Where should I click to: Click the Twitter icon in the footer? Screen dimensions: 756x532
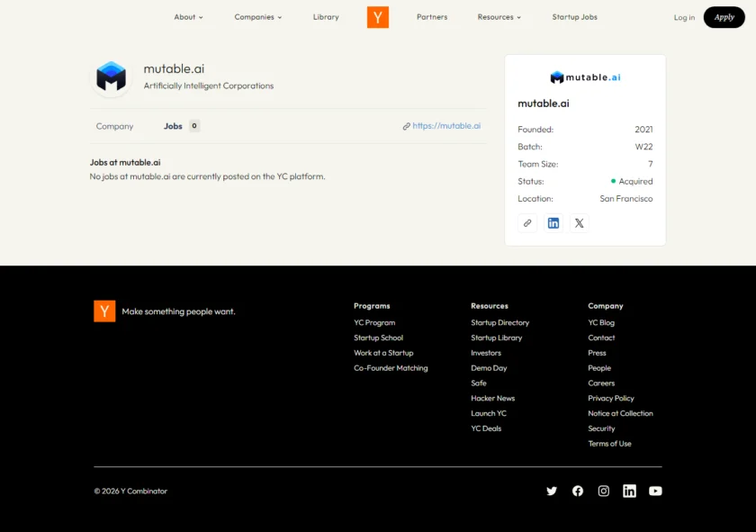(552, 491)
